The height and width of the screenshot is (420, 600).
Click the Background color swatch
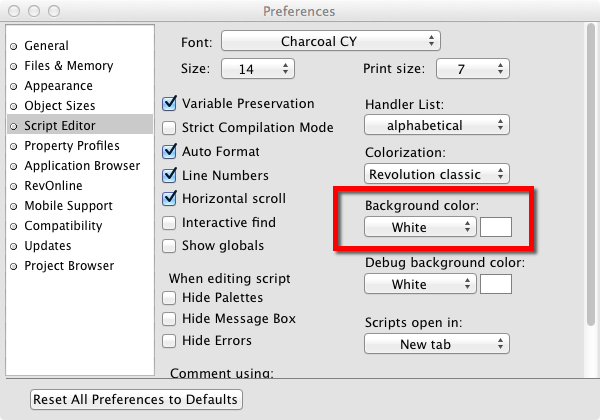click(x=496, y=227)
